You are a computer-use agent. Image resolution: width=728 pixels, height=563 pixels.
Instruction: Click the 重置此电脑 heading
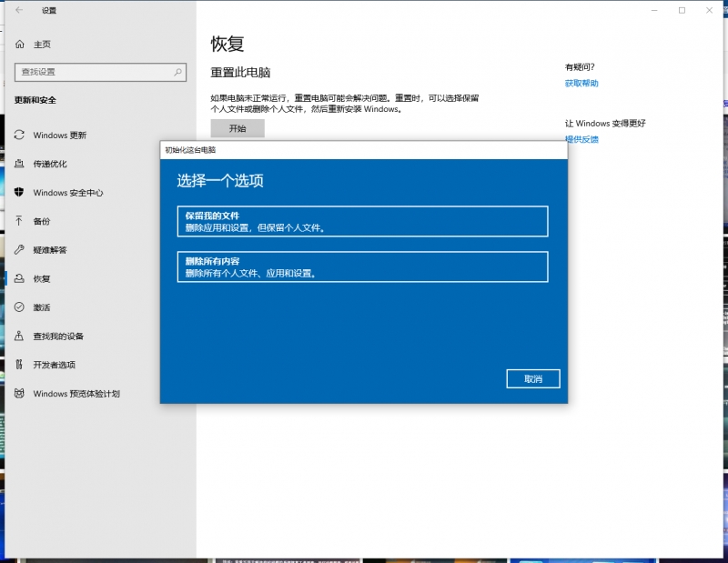tap(240, 73)
